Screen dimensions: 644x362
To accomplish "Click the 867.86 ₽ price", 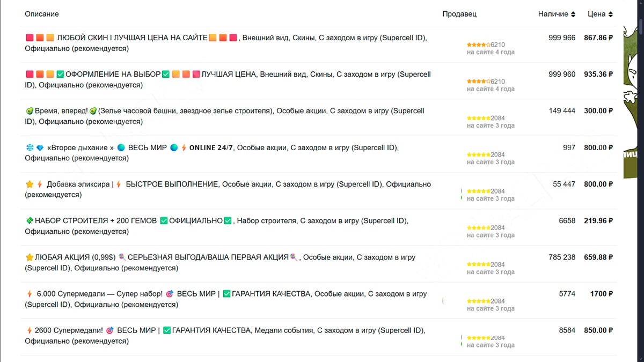I will point(598,38).
